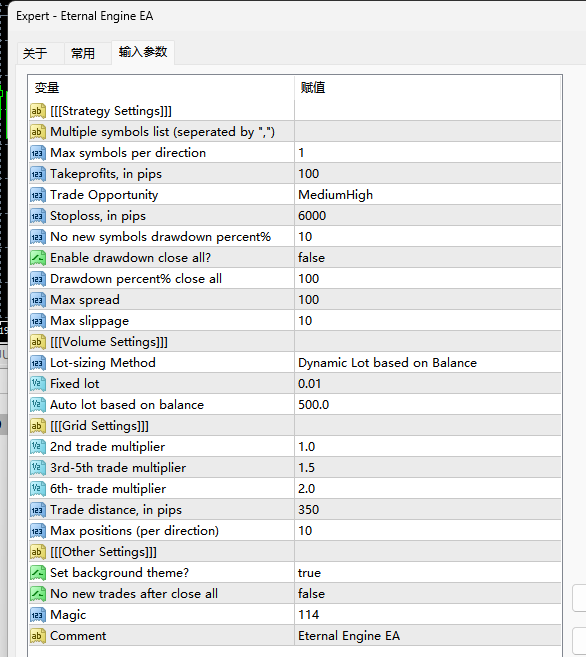Click the icon next to Max spread
This screenshot has width=586, height=657.
(38, 300)
